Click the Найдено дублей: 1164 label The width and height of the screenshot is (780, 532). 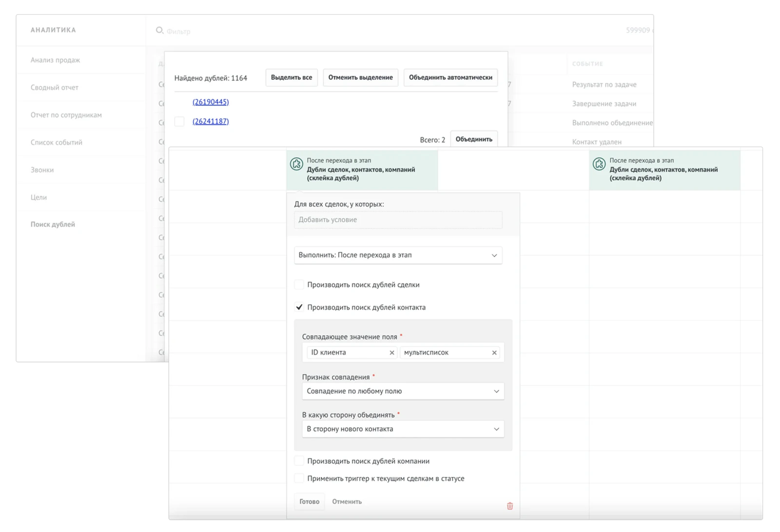211,78
